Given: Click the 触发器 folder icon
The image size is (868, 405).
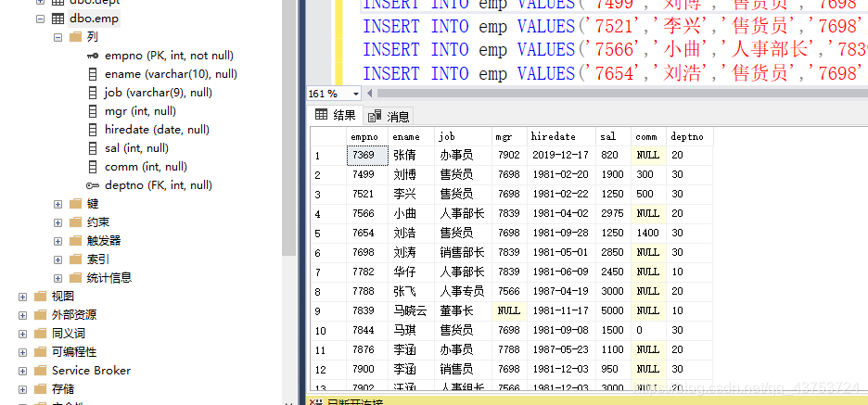Looking at the screenshot, I should pyautogui.click(x=75, y=241).
